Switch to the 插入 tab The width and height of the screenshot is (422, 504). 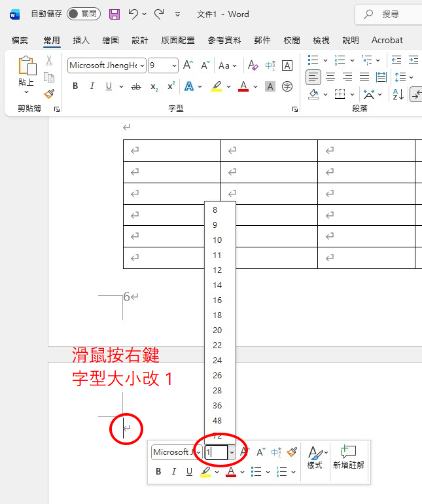pos(81,40)
